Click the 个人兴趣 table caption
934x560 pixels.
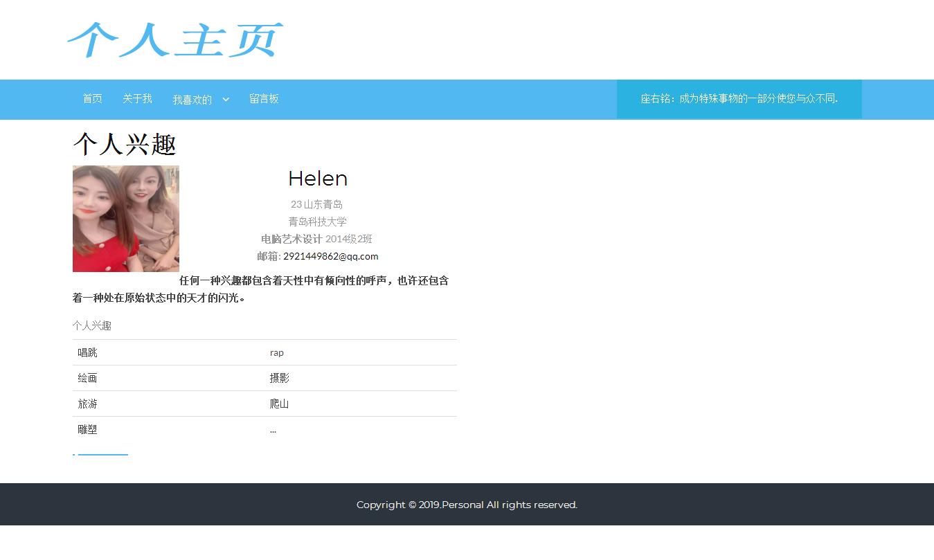click(92, 325)
